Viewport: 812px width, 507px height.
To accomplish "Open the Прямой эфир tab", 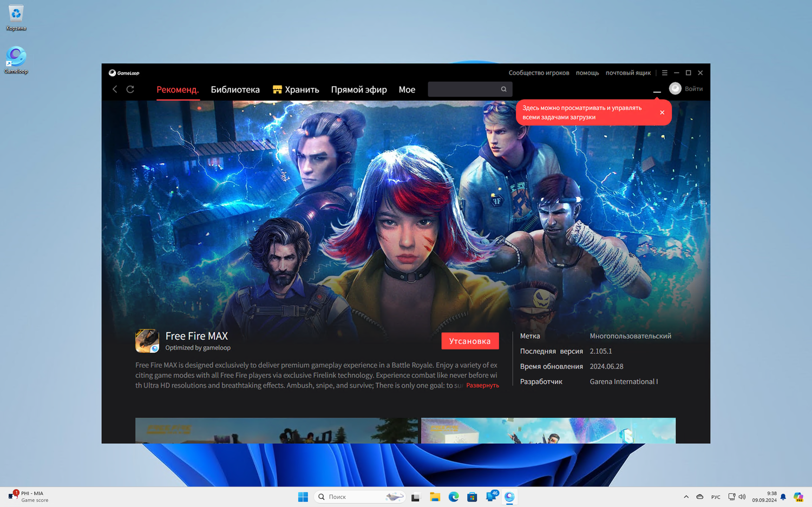I will click(359, 90).
